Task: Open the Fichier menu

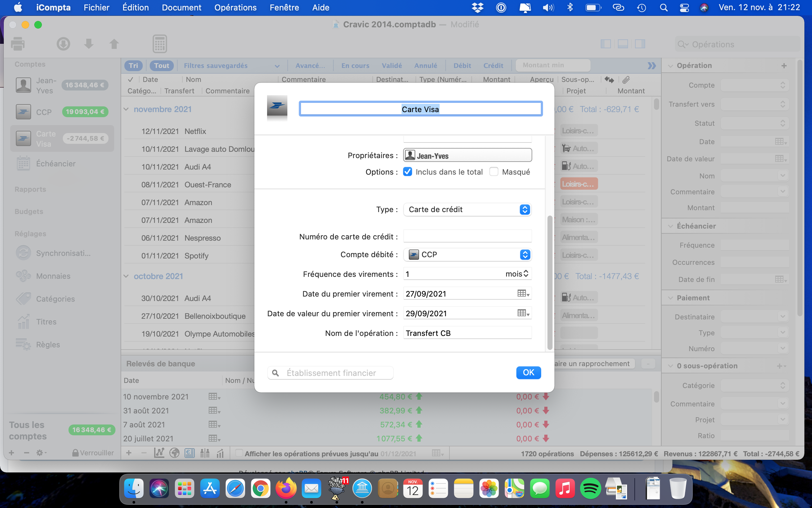Action: coord(96,7)
